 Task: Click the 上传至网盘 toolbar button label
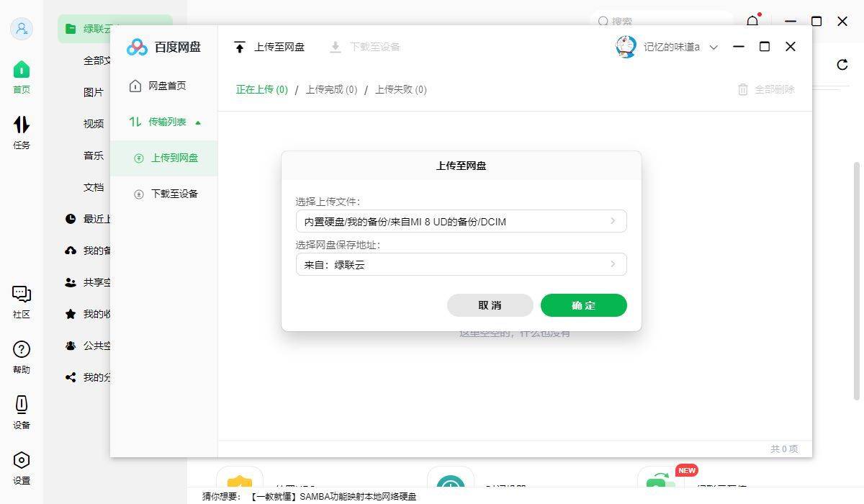[x=279, y=47]
